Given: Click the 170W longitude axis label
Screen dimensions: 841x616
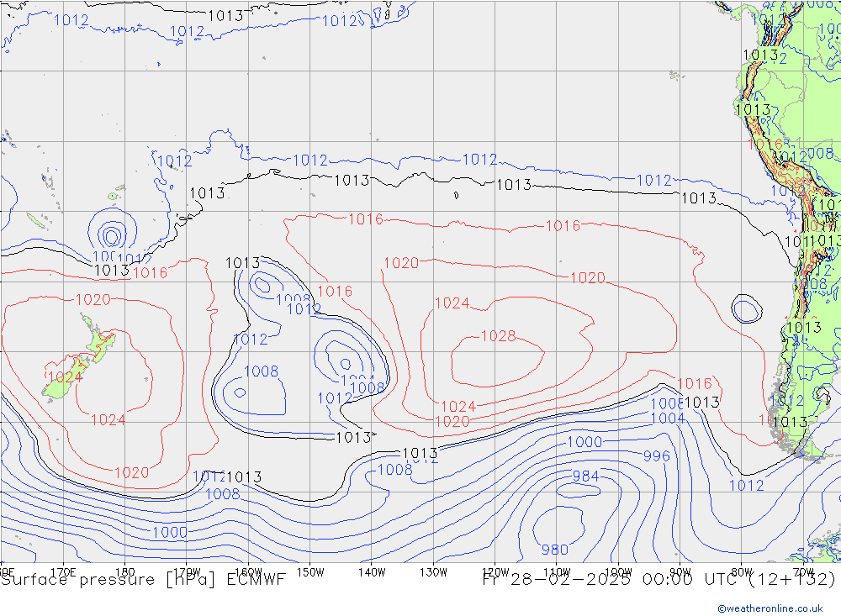Looking at the screenshot, I should [x=187, y=572].
